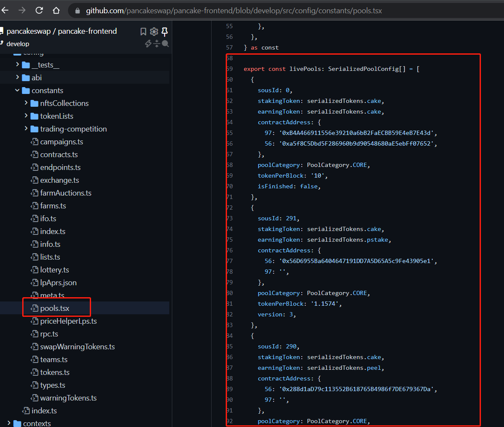504x427 pixels.
Task: Click the __tests__ folder icon
Action: tap(26, 65)
